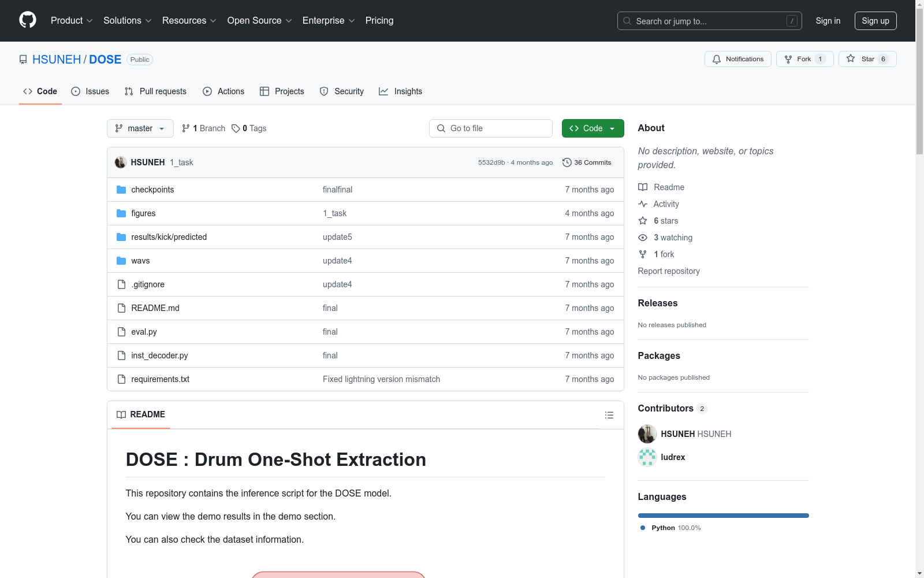Viewport: 924px width, 578px height.
Task: Open the GitHub homepage logo
Action: 28,20
